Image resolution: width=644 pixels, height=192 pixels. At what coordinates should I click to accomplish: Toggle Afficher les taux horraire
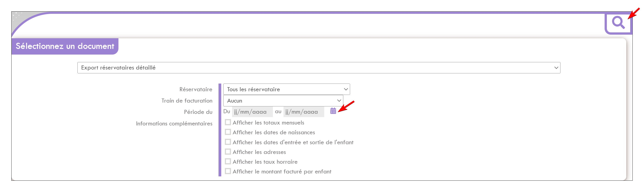[228, 161]
